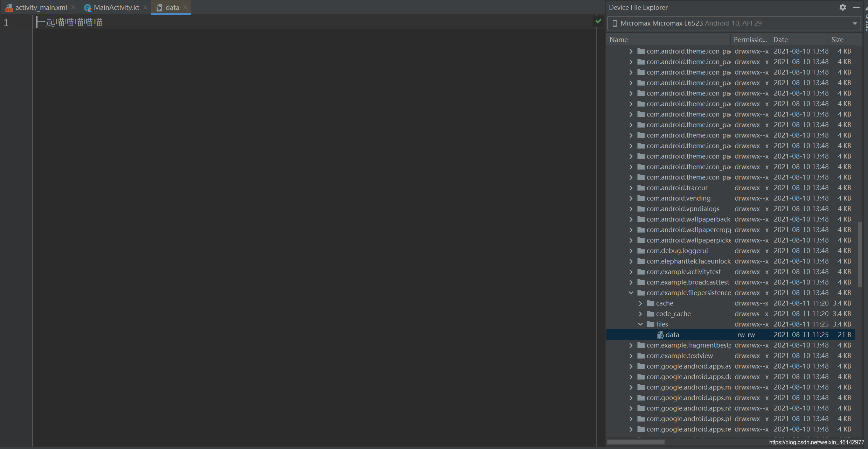
Task: Click the green inspection checkmark icon
Action: 598,21
